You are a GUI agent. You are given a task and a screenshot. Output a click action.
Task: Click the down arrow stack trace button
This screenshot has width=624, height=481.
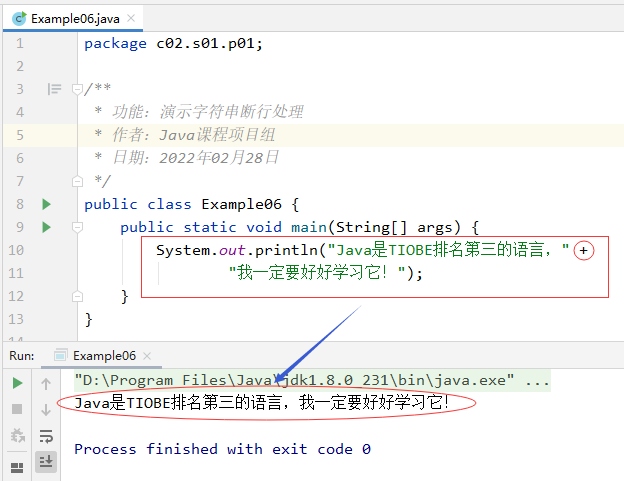click(x=46, y=409)
